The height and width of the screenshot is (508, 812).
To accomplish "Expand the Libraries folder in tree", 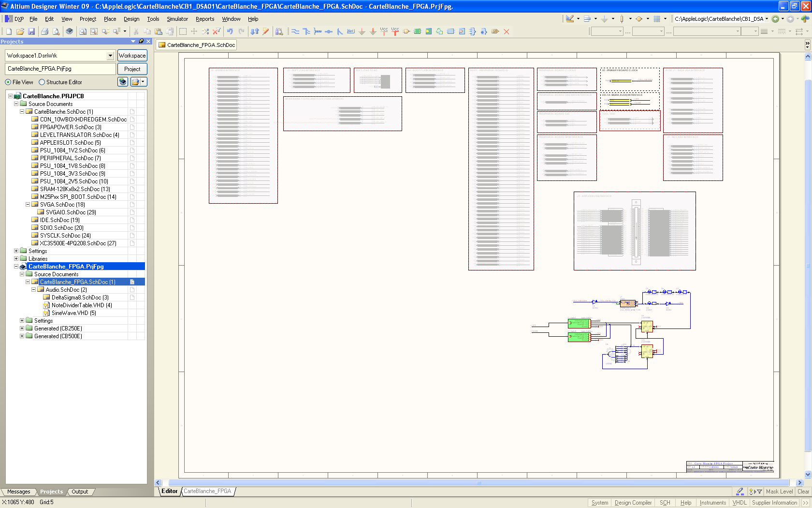I will coord(16,259).
